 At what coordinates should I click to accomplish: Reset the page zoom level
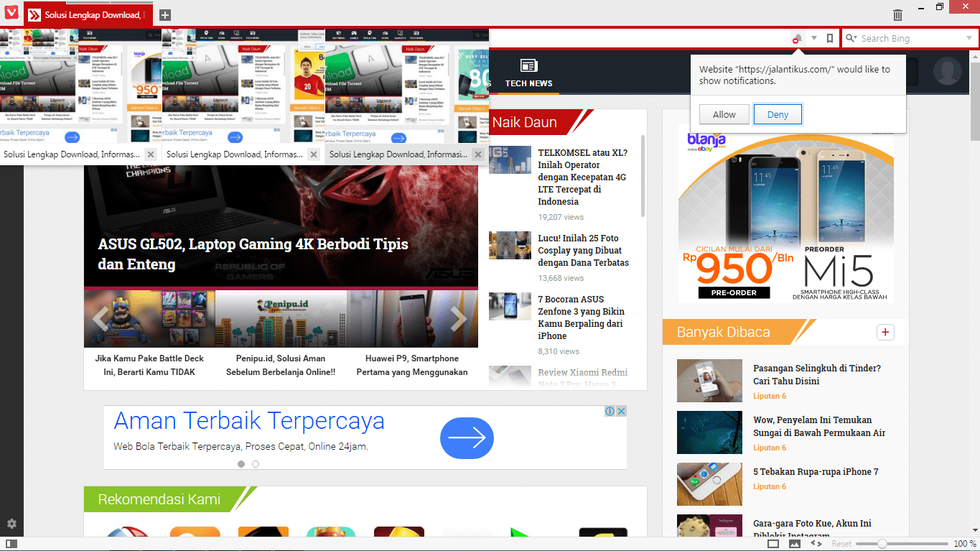pos(841,544)
